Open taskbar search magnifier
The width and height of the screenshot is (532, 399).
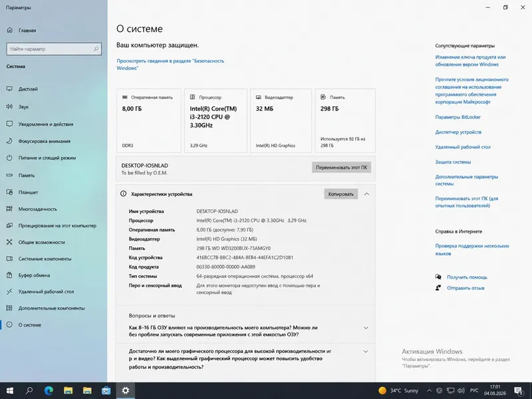tap(29, 390)
